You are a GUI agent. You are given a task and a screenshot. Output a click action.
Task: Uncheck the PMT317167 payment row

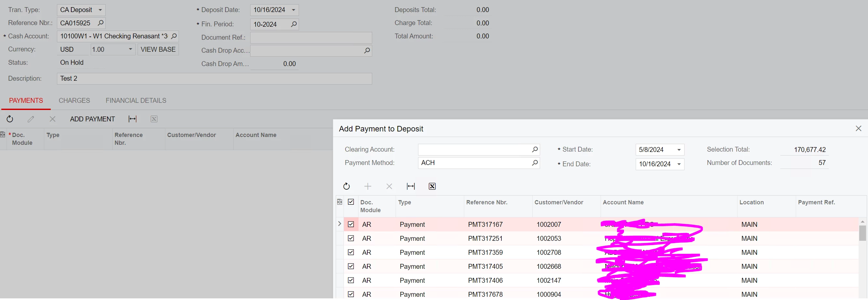pyautogui.click(x=351, y=224)
